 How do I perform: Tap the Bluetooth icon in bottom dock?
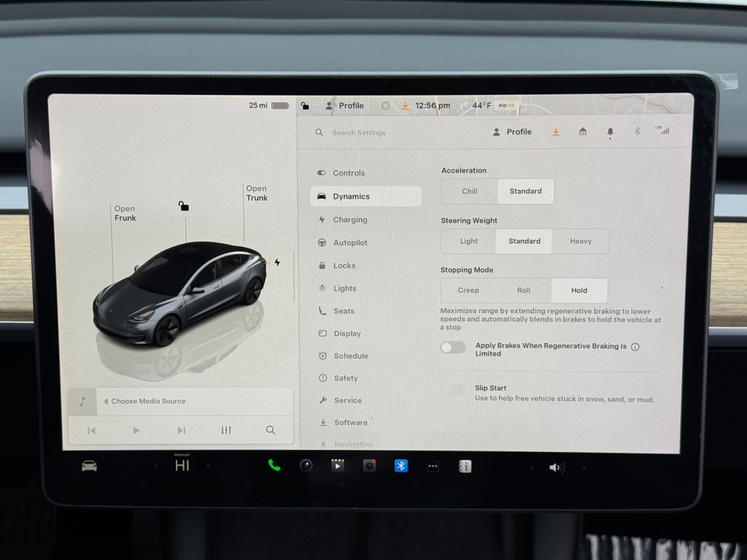tap(401, 466)
